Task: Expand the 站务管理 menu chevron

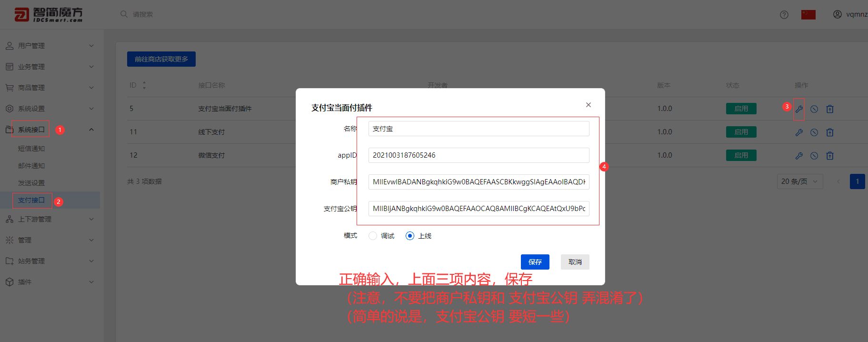Action: (91, 261)
